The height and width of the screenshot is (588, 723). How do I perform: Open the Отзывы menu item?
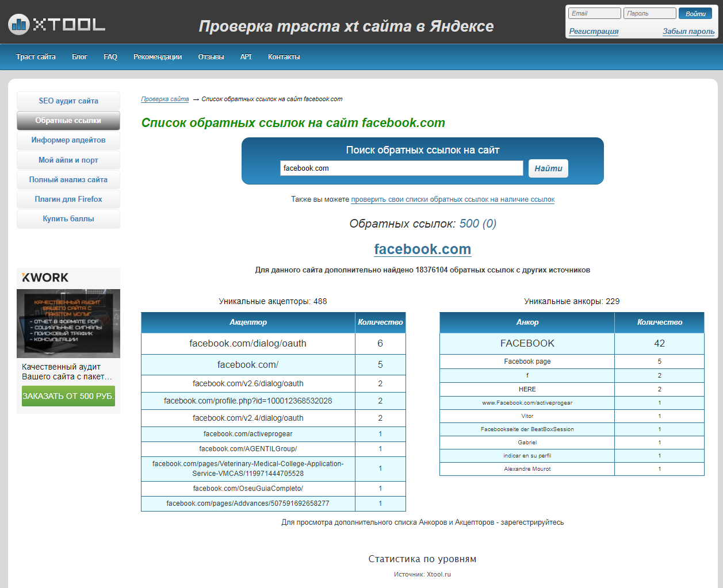211,57
